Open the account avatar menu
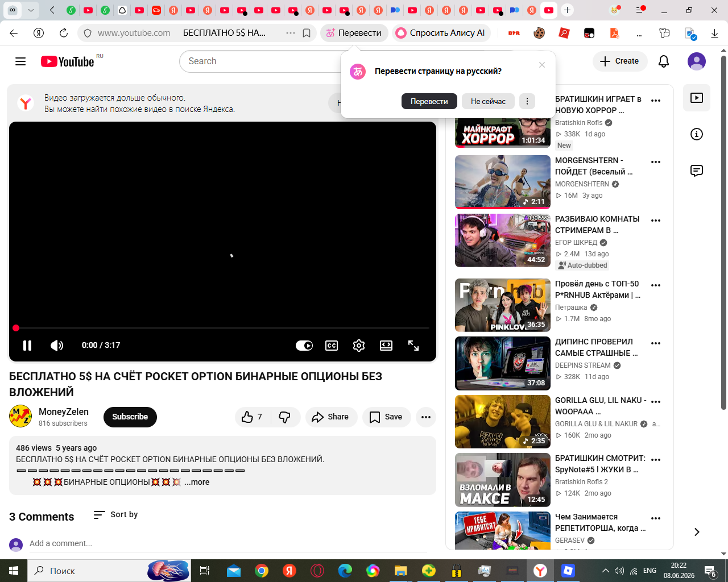The height and width of the screenshot is (582, 728). click(x=697, y=61)
